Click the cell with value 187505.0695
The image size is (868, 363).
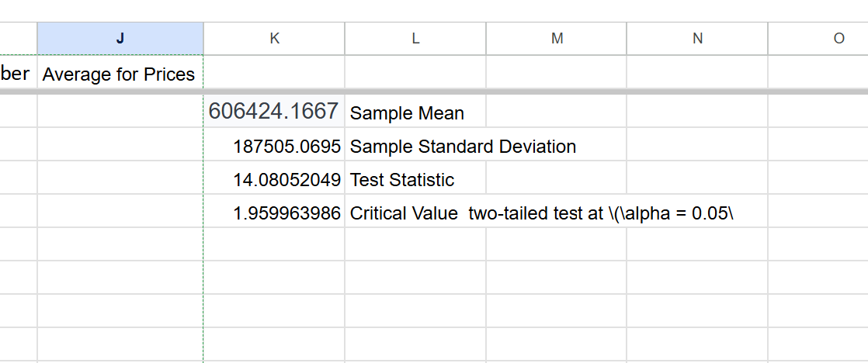[x=286, y=147]
